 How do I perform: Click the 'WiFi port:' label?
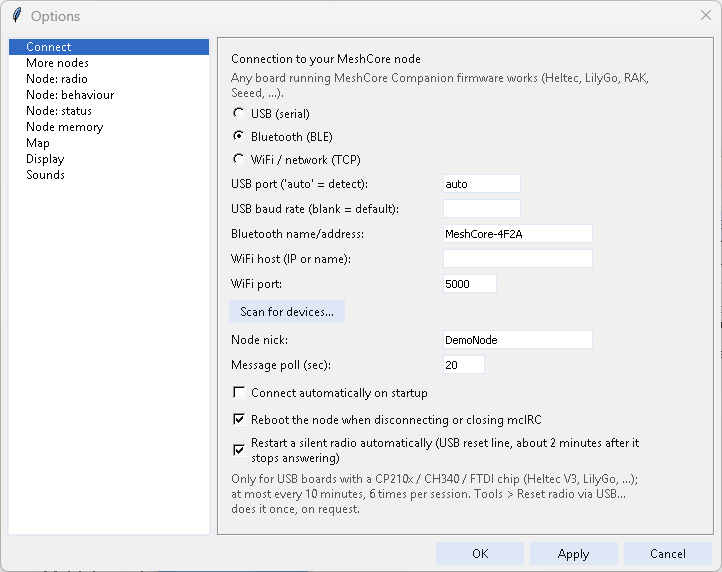pyautogui.click(x=256, y=284)
